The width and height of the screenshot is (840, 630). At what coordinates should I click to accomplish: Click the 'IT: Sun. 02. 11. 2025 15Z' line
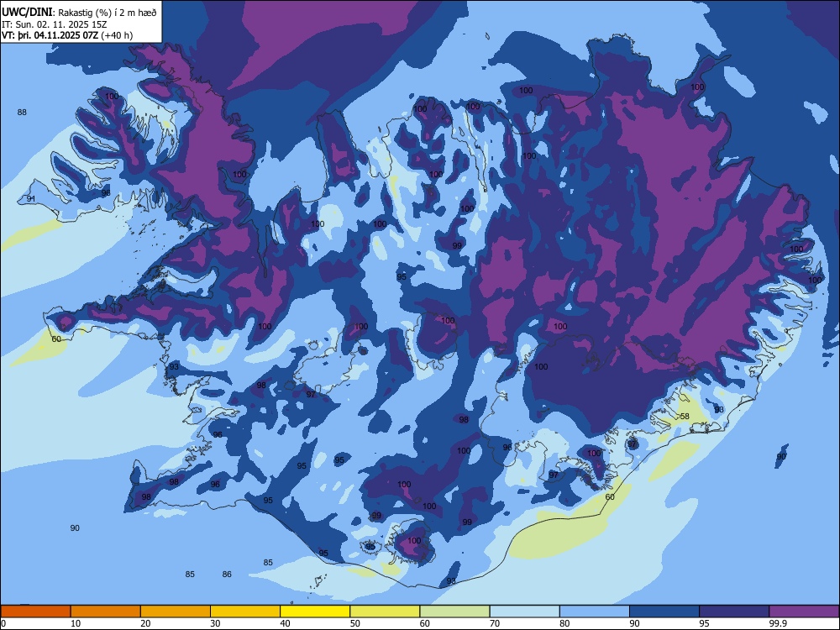click(54, 24)
